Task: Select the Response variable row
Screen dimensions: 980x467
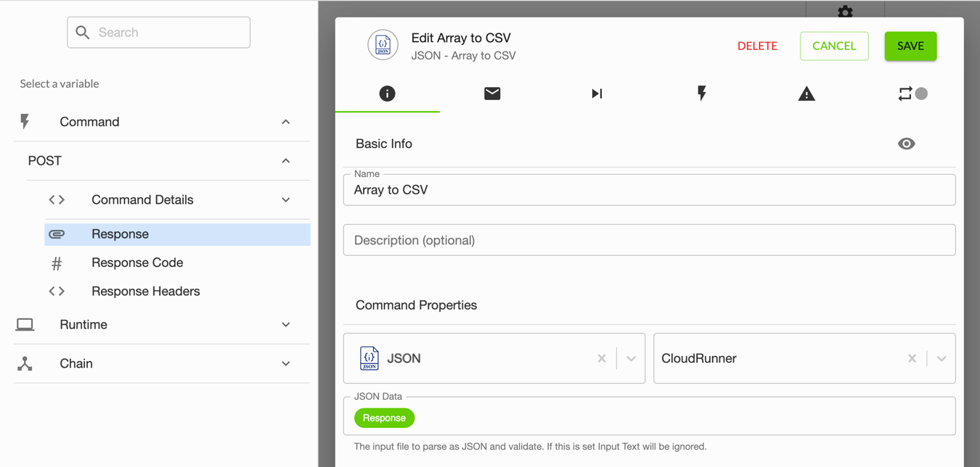Action: click(x=177, y=234)
